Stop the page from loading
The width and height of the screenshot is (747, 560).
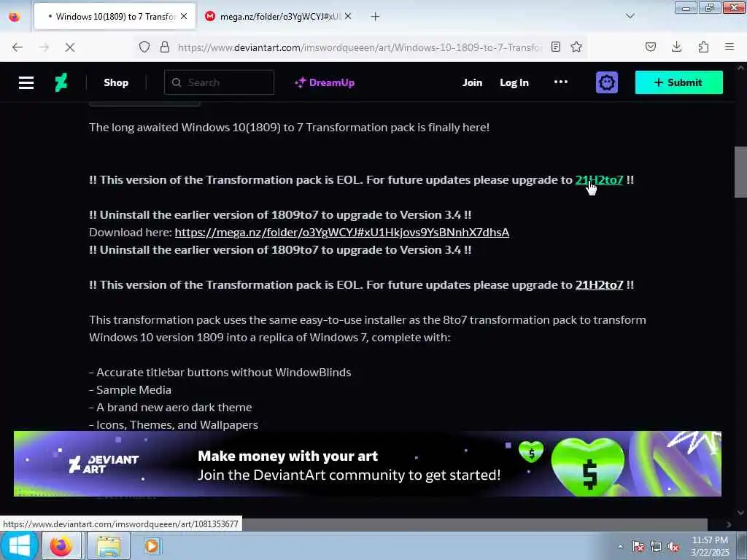coord(70,47)
